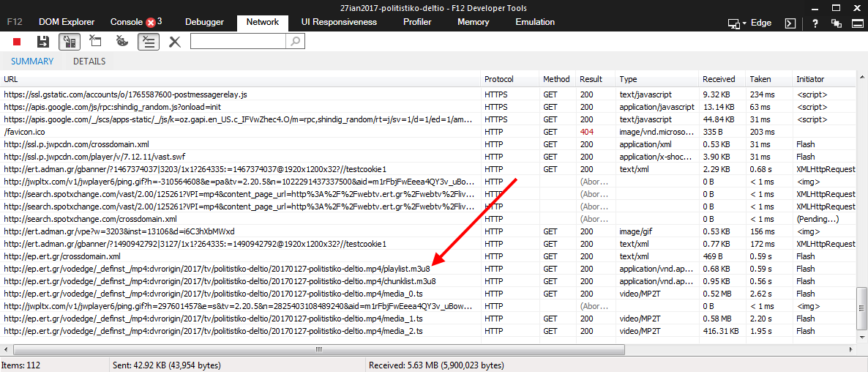Click horizontal scrollbar left arrow
The image size is (868, 372).
click(6, 349)
